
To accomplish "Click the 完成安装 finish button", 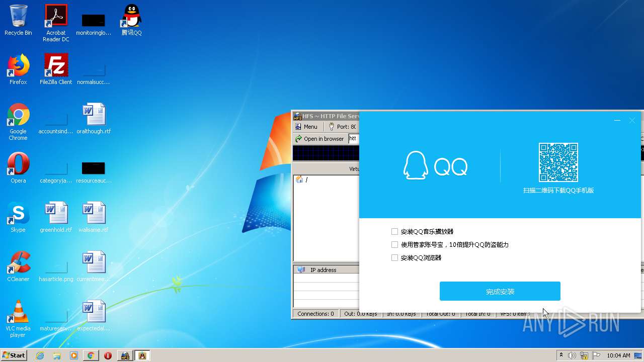I will [500, 291].
